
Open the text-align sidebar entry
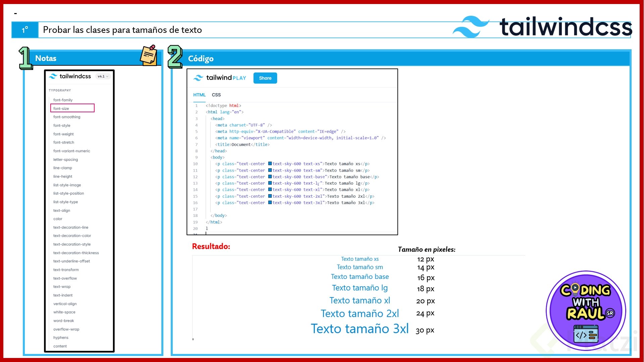62,210
